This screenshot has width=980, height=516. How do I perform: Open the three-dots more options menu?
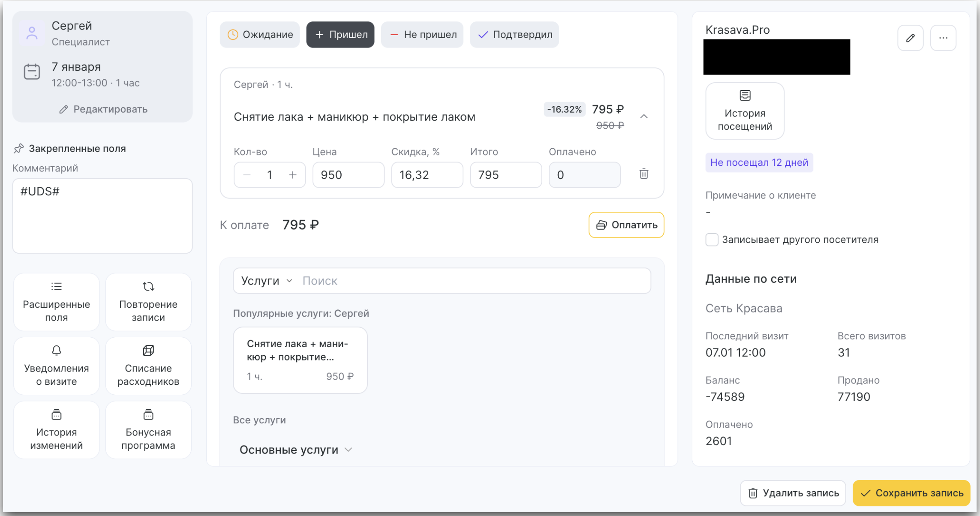coord(943,38)
